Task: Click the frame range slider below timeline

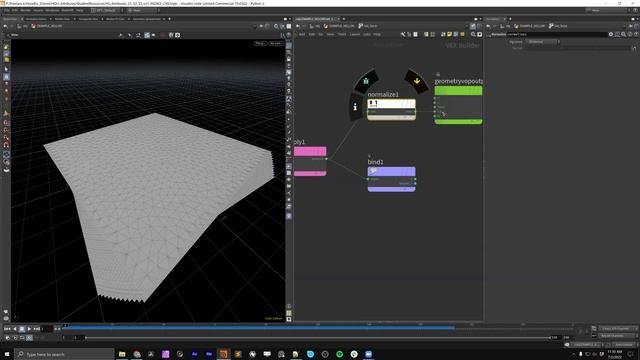Action: [x=318, y=338]
